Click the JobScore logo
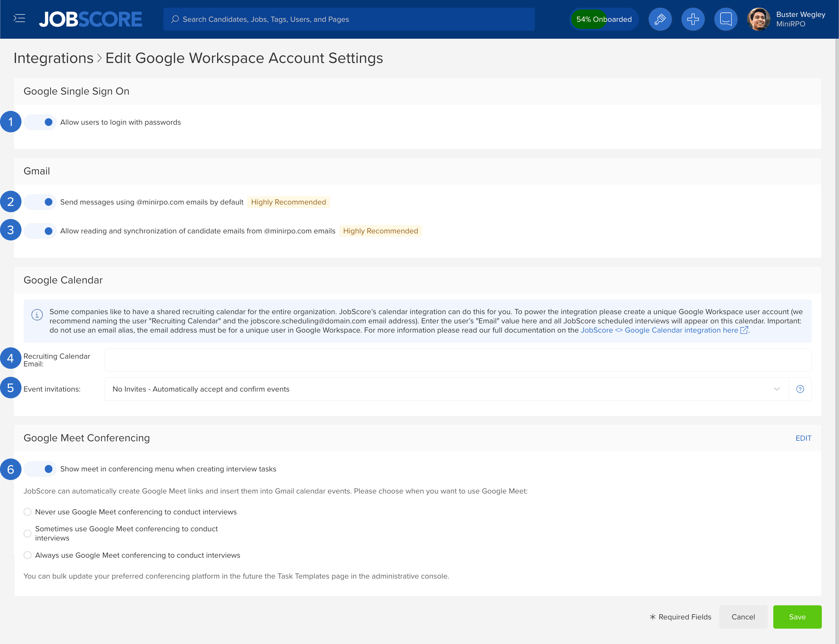 click(91, 19)
